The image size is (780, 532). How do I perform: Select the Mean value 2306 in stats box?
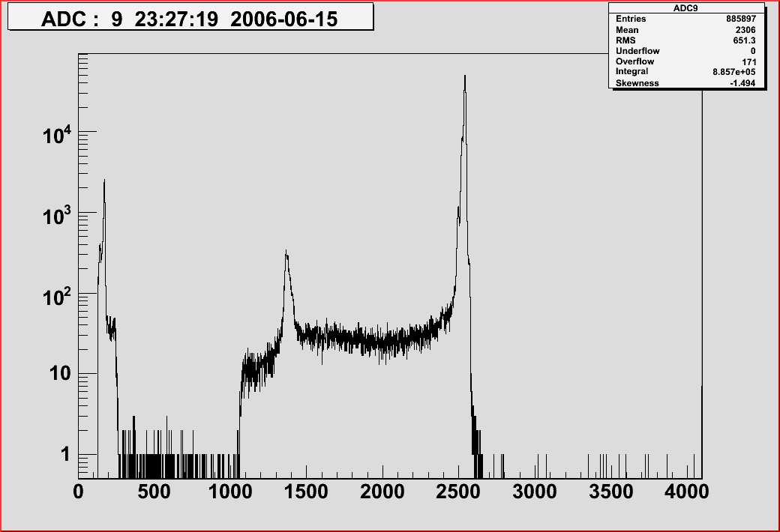pyautogui.click(x=748, y=29)
